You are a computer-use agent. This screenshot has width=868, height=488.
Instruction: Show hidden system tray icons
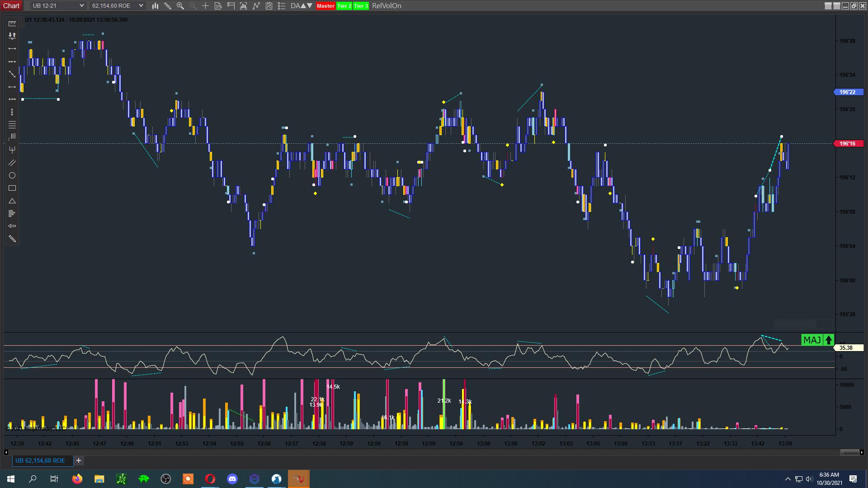click(788, 479)
